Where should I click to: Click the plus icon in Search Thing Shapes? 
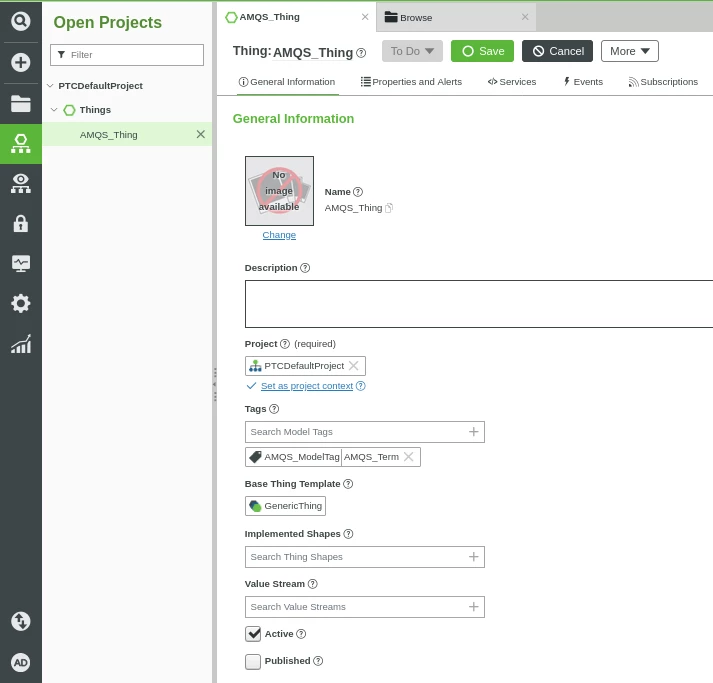[x=473, y=557]
